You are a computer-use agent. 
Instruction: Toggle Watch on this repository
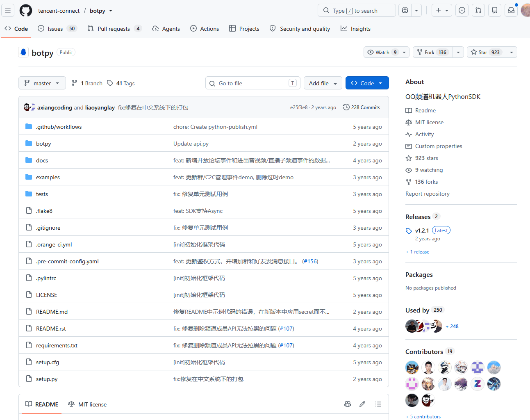[382, 52]
